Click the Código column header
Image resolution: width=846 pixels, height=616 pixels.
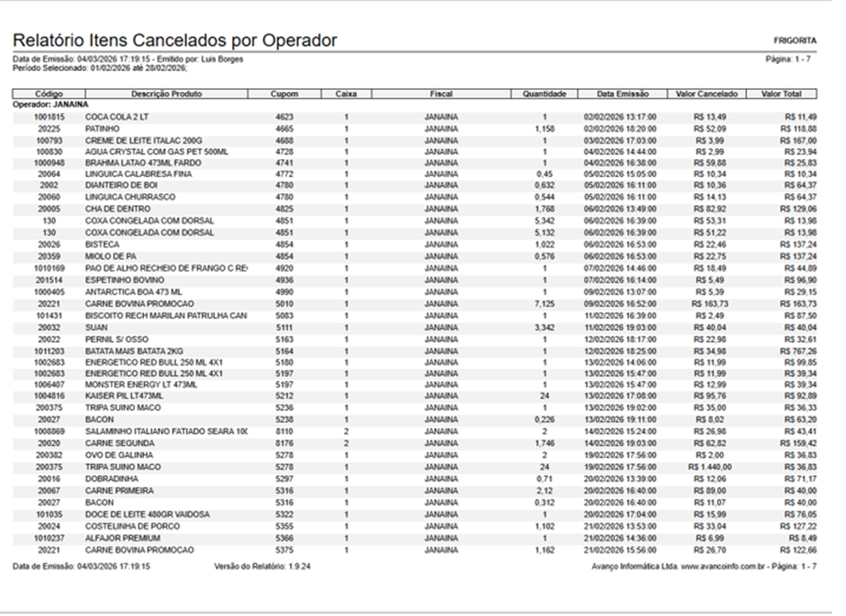point(49,94)
